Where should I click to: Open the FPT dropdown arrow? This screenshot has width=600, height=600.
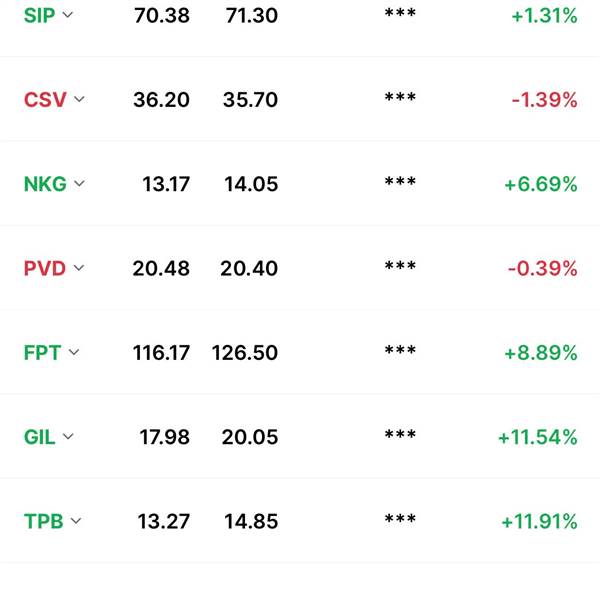(74, 352)
